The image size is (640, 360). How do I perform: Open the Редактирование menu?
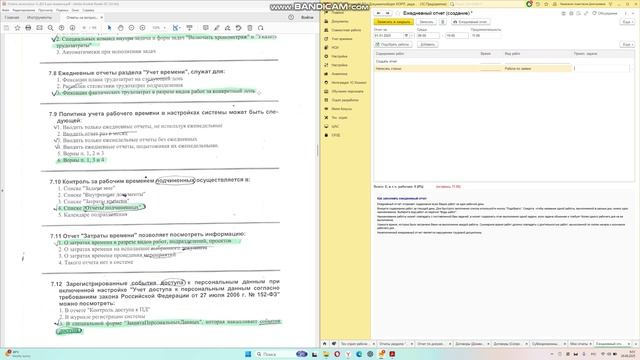tap(24, 10)
